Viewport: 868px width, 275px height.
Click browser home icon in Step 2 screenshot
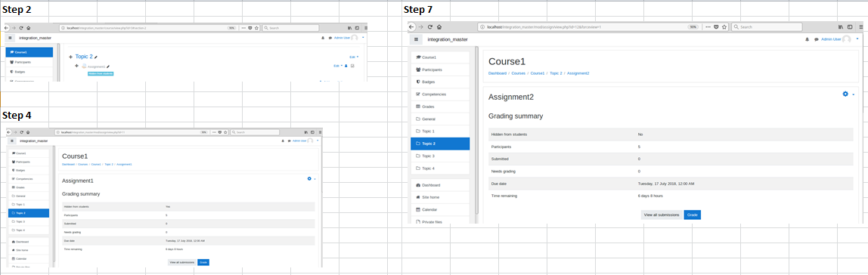point(28,28)
